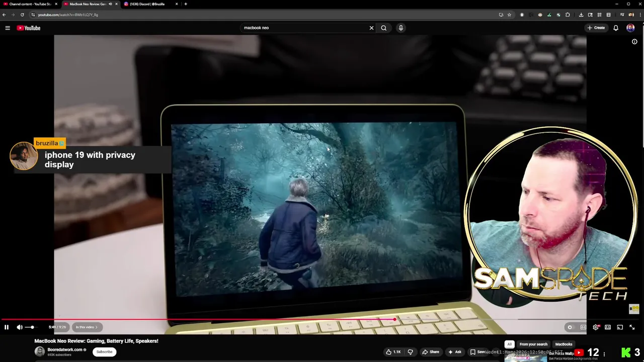644x362 pixels.
Task: Switch to theater mode
Action: (608, 327)
